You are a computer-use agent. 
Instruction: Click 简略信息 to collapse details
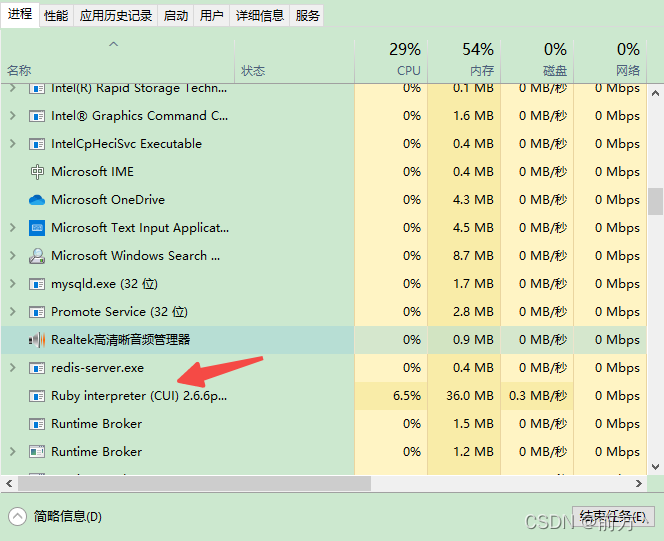coord(55,517)
